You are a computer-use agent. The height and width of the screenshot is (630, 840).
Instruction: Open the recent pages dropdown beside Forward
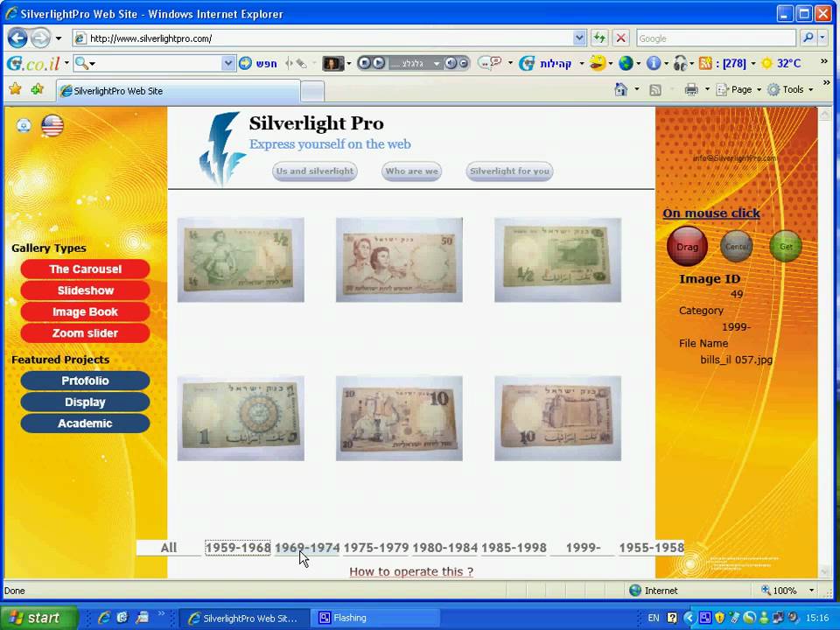point(59,38)
